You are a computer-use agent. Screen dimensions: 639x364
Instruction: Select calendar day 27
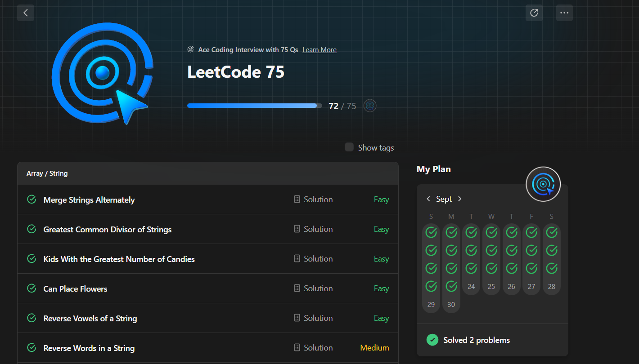coord(531,286)
